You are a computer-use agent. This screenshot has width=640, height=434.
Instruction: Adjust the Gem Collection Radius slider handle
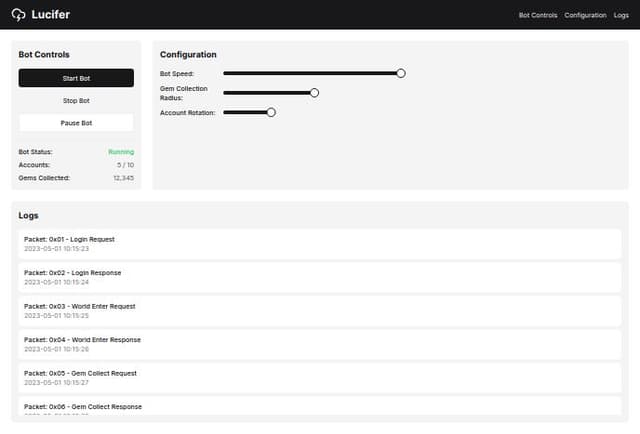(x=314, y=93)
